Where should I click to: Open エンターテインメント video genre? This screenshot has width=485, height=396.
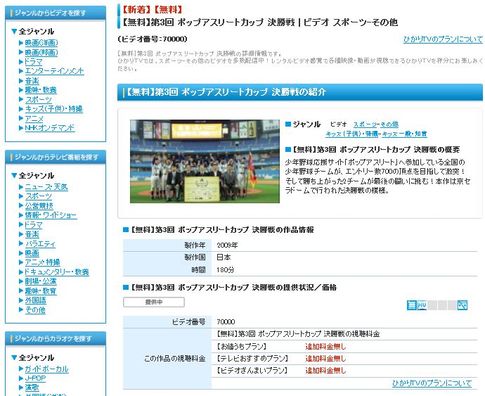pos(54,71)
